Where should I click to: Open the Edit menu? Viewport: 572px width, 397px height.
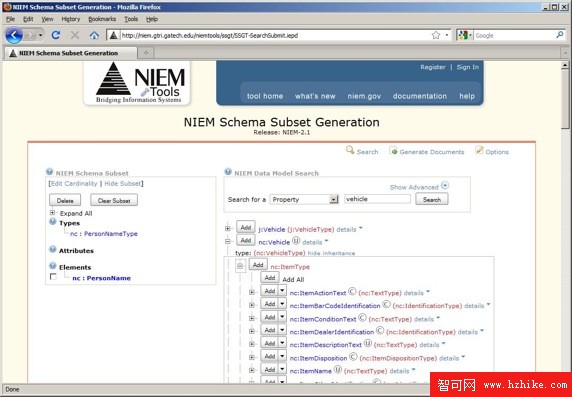click(28, 19)
